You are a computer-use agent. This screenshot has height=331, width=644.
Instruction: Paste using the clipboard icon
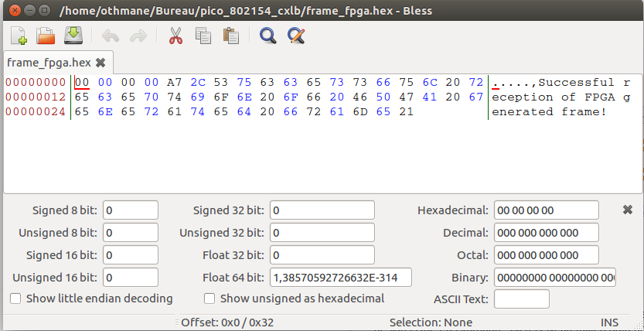click(230, 36)
